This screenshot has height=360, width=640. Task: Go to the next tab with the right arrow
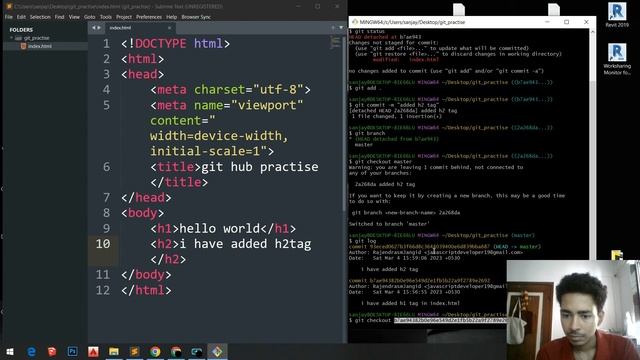(x=99, y=28)
